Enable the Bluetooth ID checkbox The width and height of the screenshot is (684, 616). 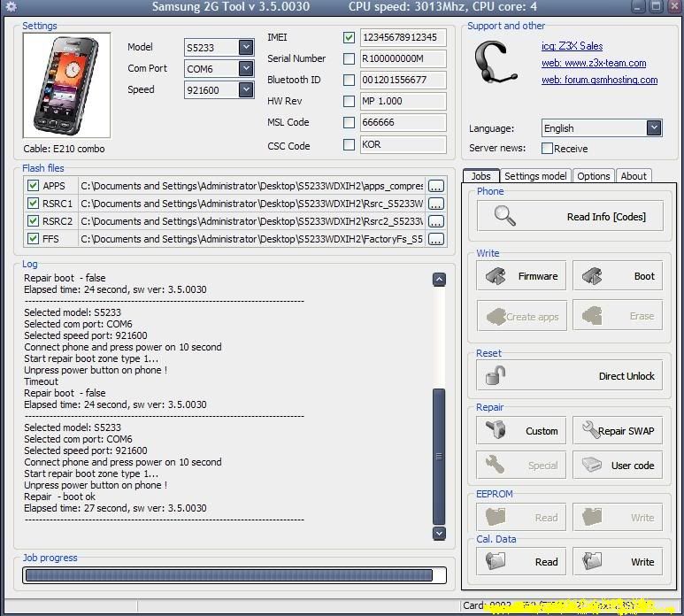pyautogui.click(x=349, y=80)
